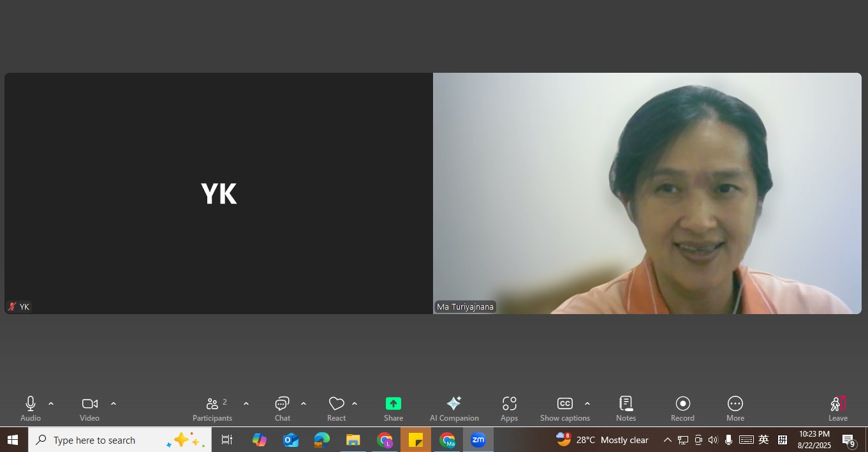The width and height of the screenshot is (868, 452).
Task: Leave the meeting
Action: [837, 409]
